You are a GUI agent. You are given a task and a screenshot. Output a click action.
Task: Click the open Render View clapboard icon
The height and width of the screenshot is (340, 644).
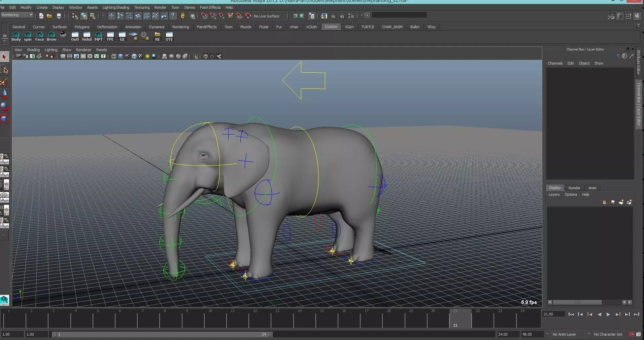coord(324,16)
